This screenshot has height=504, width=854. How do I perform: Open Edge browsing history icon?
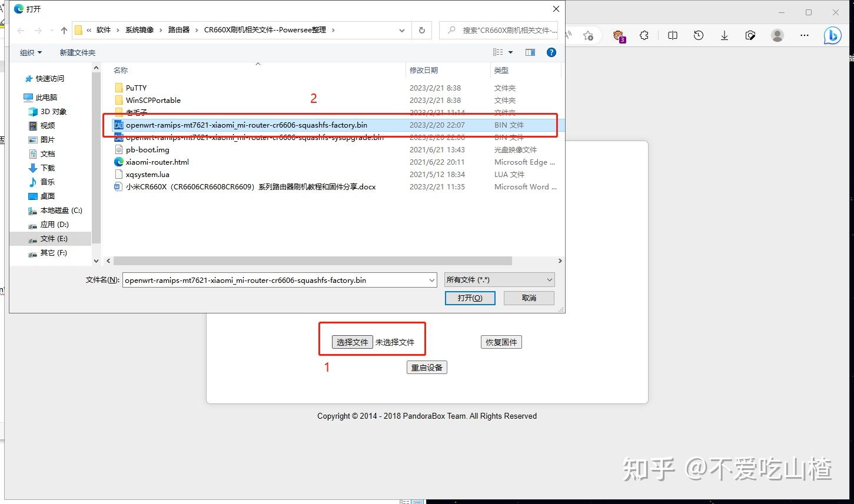(698, 35)
